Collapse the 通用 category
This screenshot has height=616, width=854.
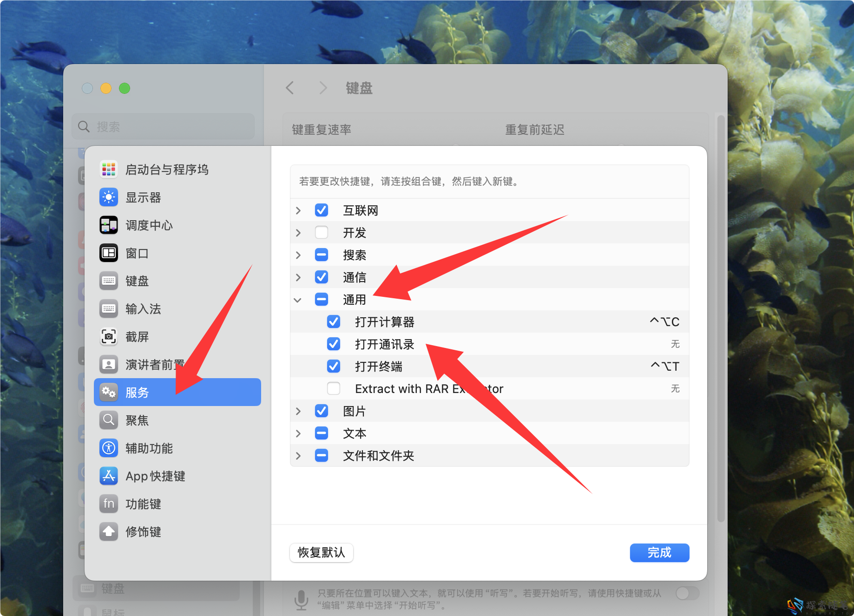coord(297,300)
